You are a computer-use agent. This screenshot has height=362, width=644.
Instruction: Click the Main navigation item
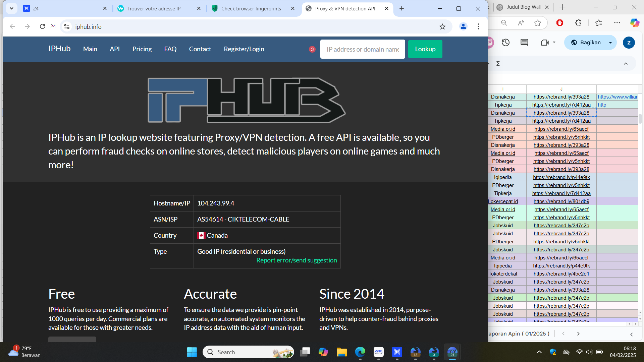(90, 49)
